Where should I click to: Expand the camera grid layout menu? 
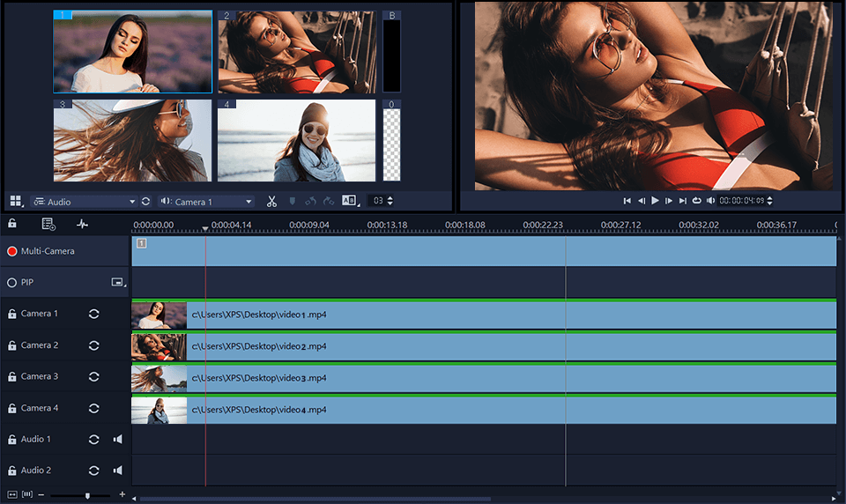point(16,202)
